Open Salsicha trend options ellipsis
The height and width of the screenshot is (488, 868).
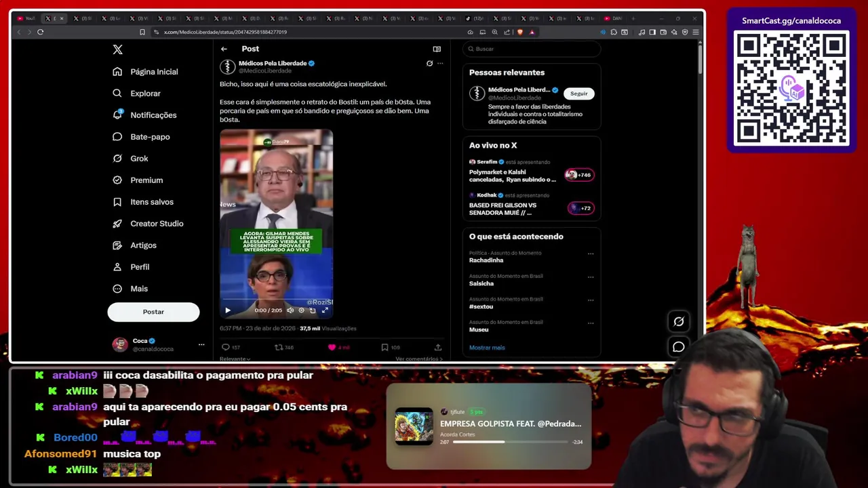pyautogui.click(x=591, y=277)
